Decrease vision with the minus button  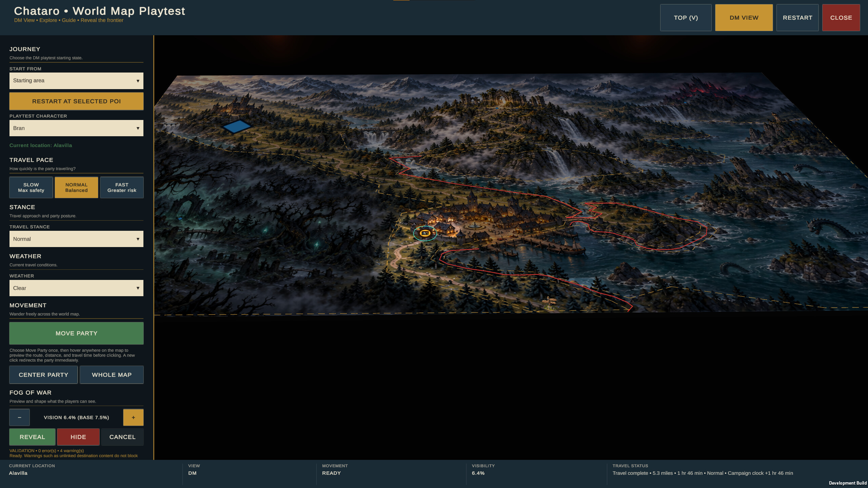[x=19, y=417]
